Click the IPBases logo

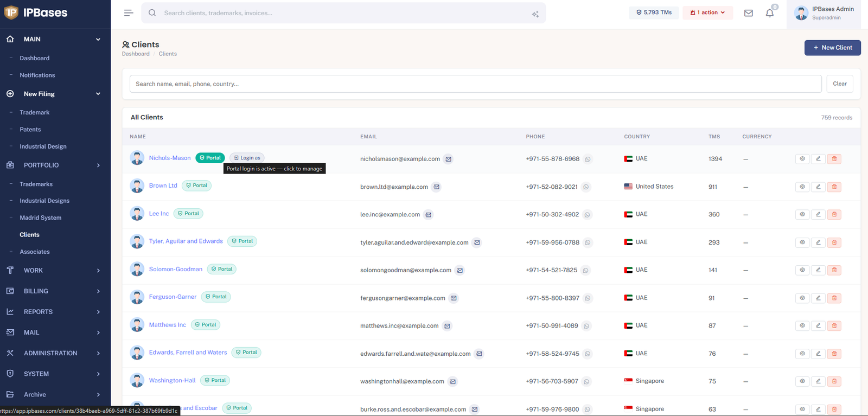36,12
